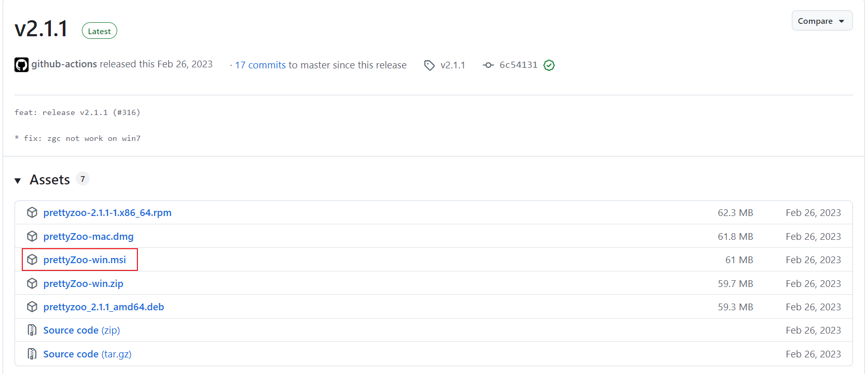Image resolution: width=868 pixels, height=374 pixels.
Task: Click the date in the rpm row
Action: pos(813,212)
